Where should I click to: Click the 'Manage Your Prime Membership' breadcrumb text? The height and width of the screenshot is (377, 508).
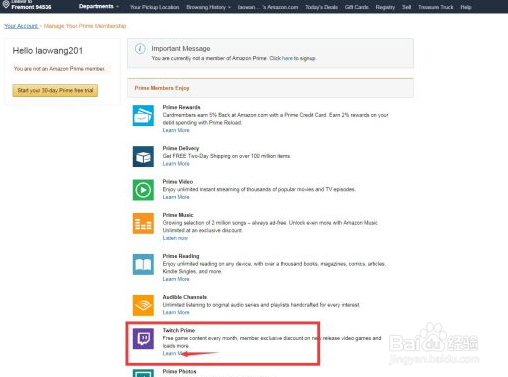[x=85, y=26]
